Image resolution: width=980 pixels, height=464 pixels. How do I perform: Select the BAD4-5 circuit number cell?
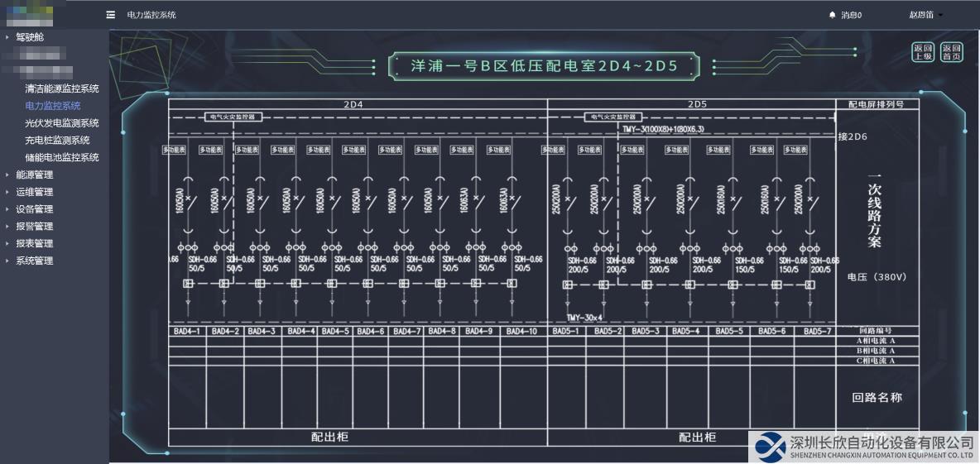point(334,331)
